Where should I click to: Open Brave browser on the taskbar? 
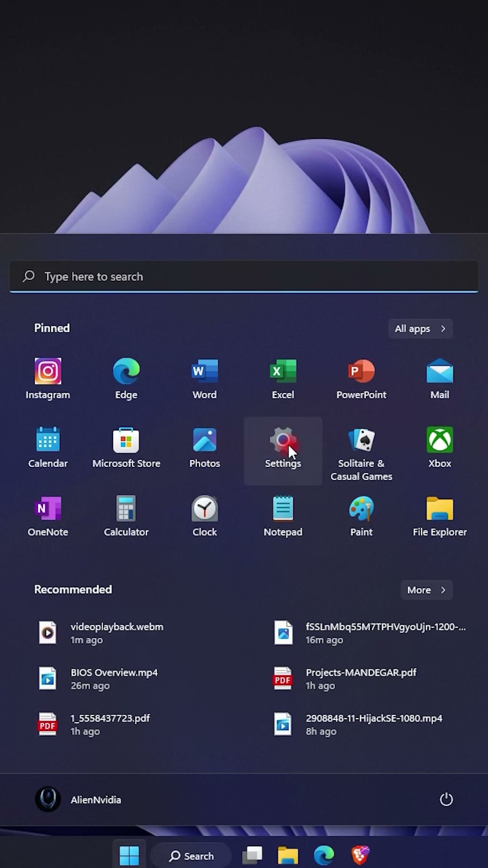coord(360,855)
